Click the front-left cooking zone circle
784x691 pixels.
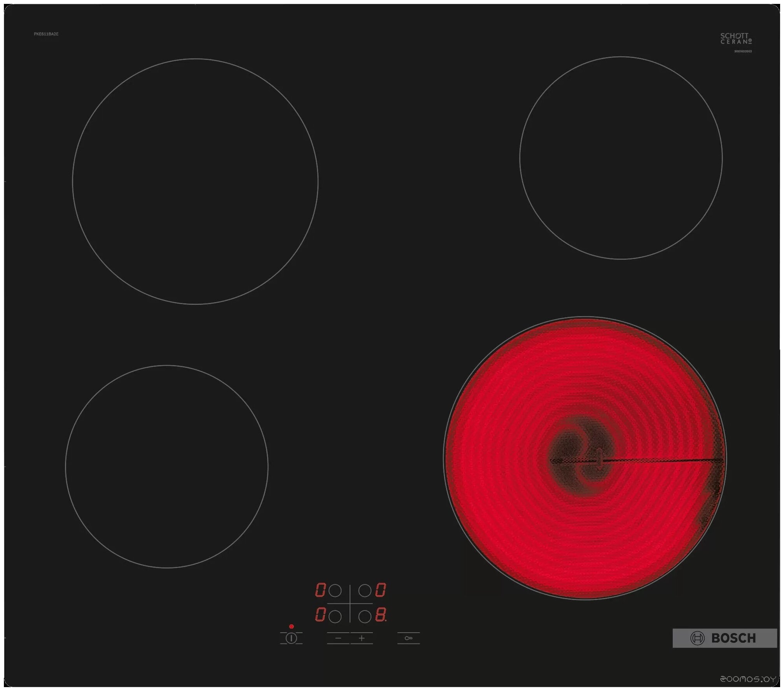pos(166,466)
